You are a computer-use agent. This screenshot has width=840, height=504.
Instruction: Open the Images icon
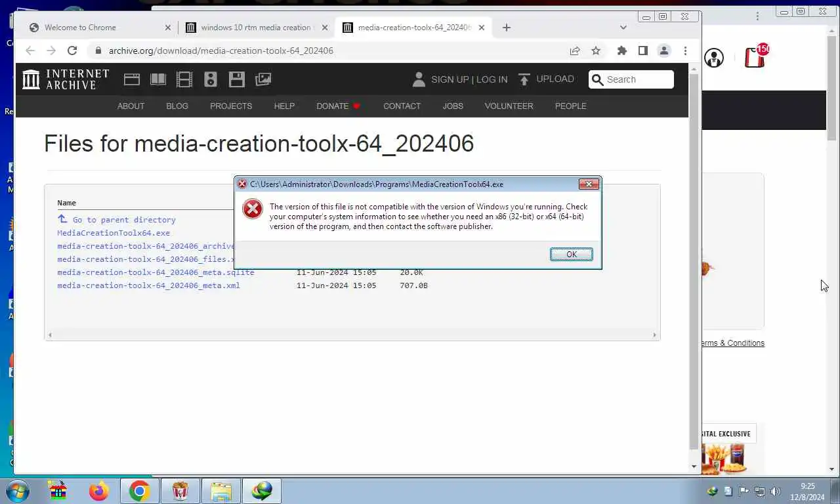(263, 79)
